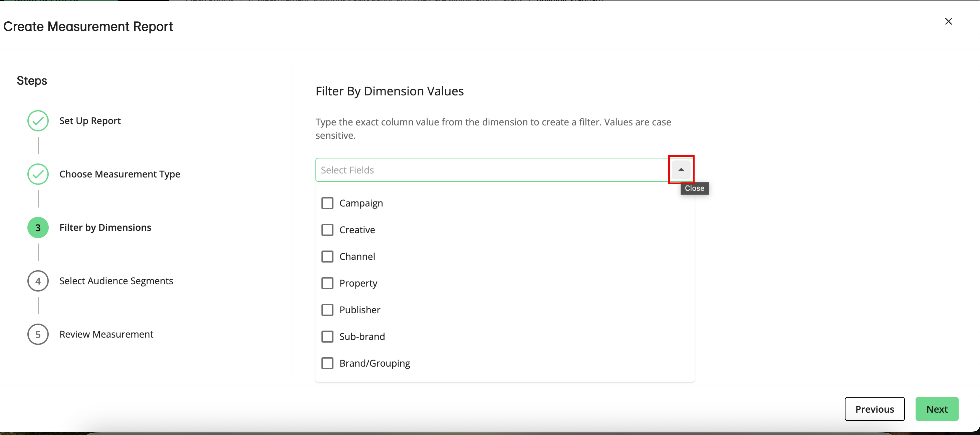Click the Next button
Image resolution: width=980 pixels, height=435 pixels.
(x=937, y=409)
